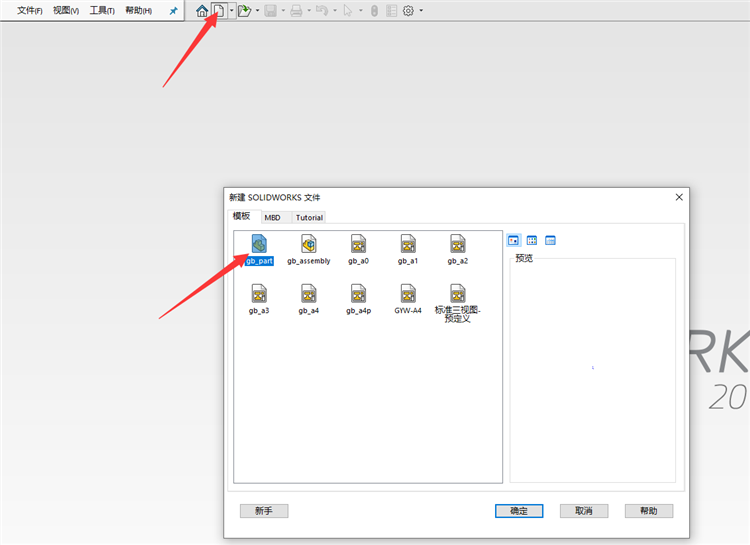Image resolution: width=750 pixels, height=545 pixels.
Task: Click the Rebuild traffic light icon
Action: coord(375,11)
